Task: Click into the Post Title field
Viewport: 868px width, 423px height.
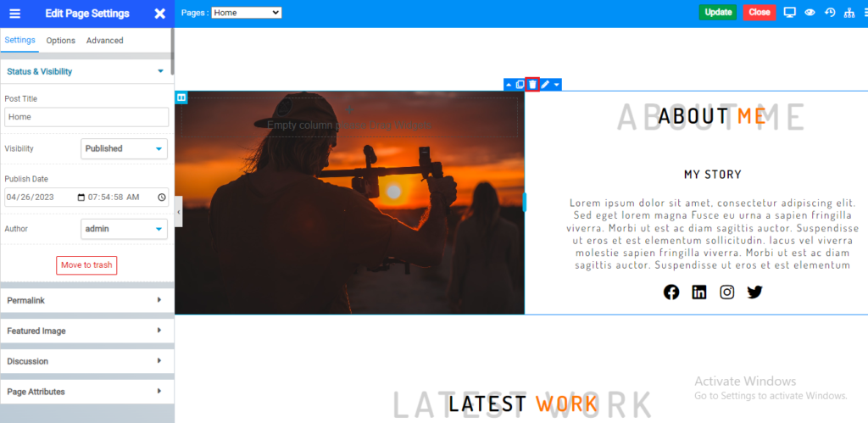Action: click(86, 117)
